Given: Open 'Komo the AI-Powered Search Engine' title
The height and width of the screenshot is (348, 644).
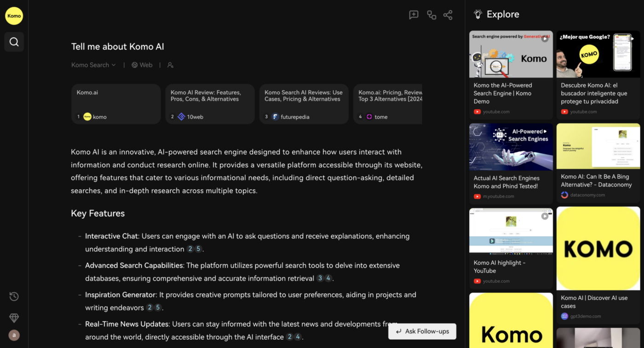Looking at the screenshot, I should pos(503,93).
